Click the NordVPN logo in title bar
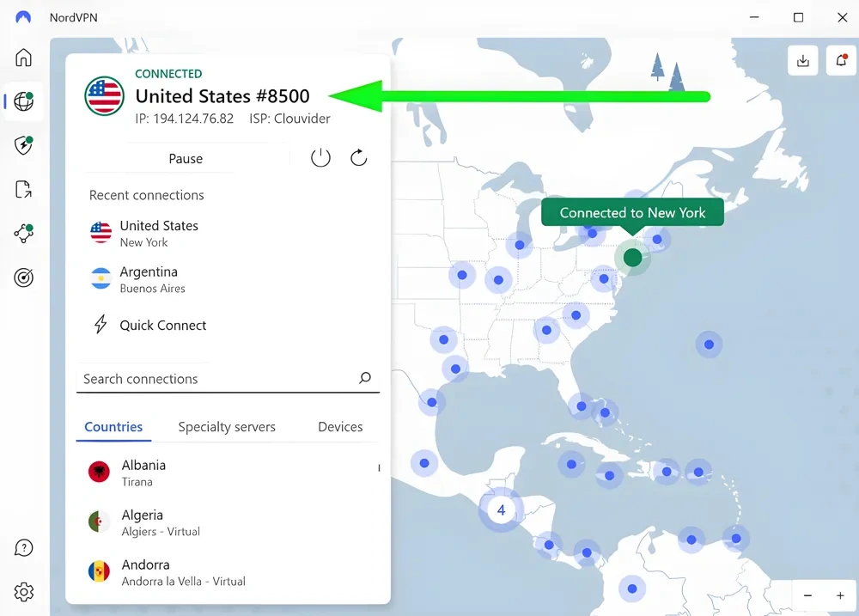This screenshot has height=616, width=859. click(x=23, y=17)
